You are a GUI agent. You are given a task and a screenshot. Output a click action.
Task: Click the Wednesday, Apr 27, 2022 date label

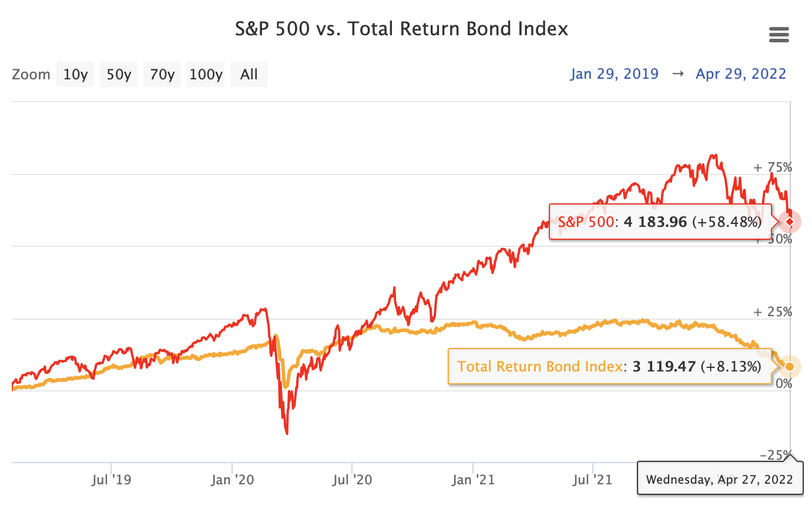(719, 479)
